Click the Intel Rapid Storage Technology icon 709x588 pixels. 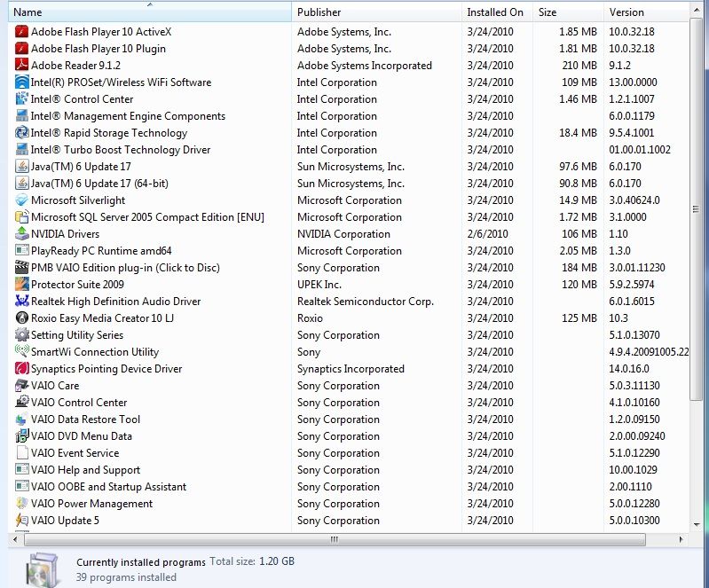[x=21, y=133]
